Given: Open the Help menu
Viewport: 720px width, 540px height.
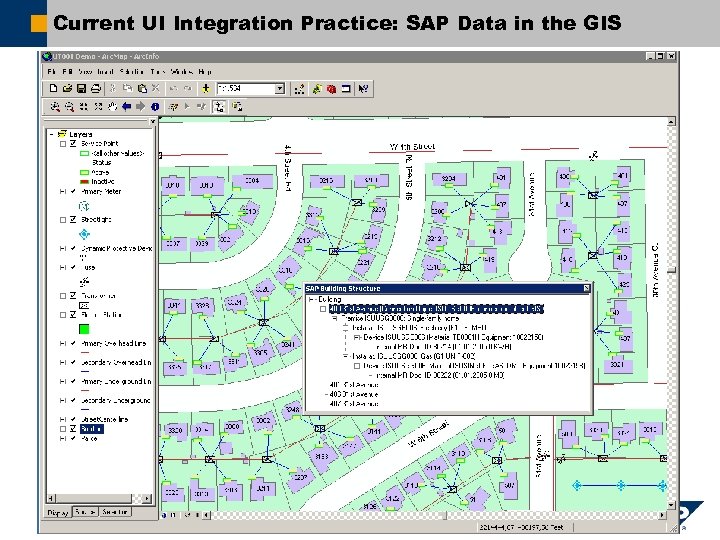Looking at the screenshot, I should pos(205,72).
